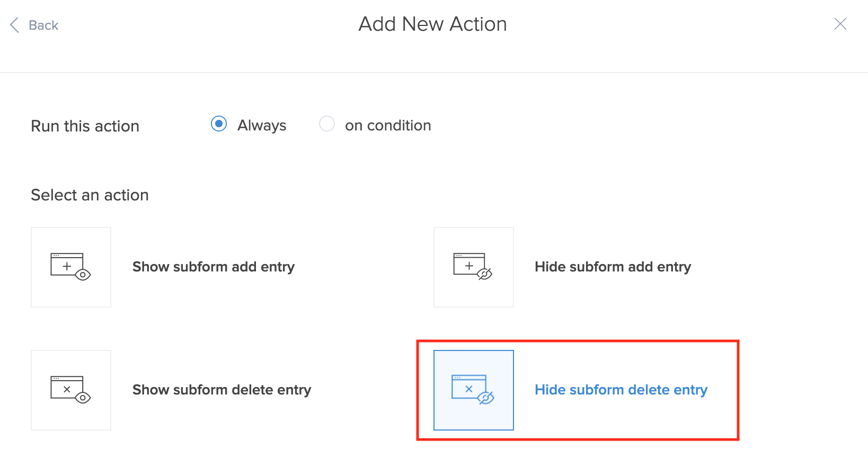
Task: Click the Add New Action title
Action: (432, 24)
